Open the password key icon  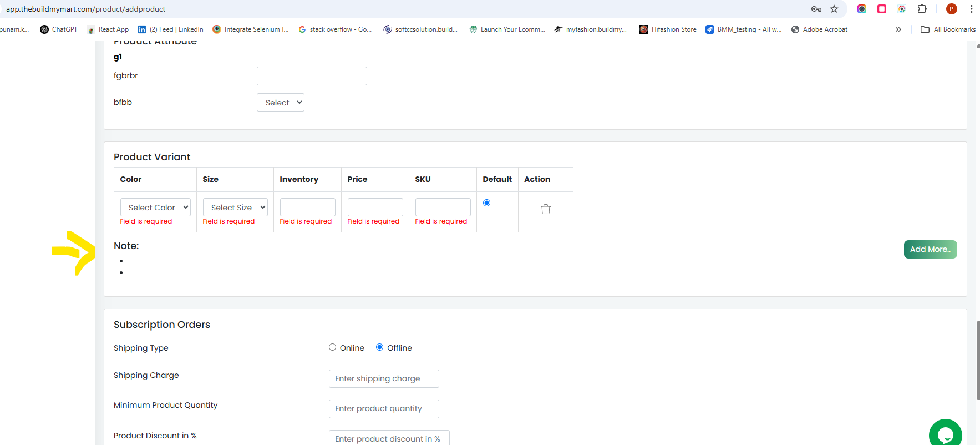816,9
